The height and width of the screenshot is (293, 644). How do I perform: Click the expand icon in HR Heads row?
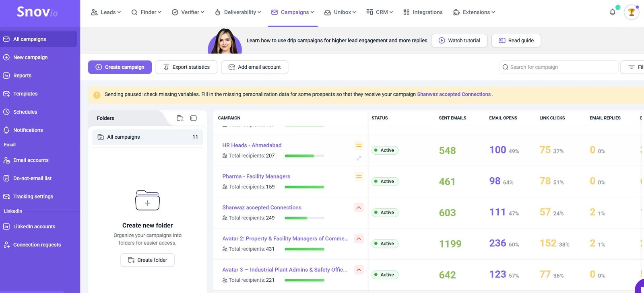tap(359, 158)
